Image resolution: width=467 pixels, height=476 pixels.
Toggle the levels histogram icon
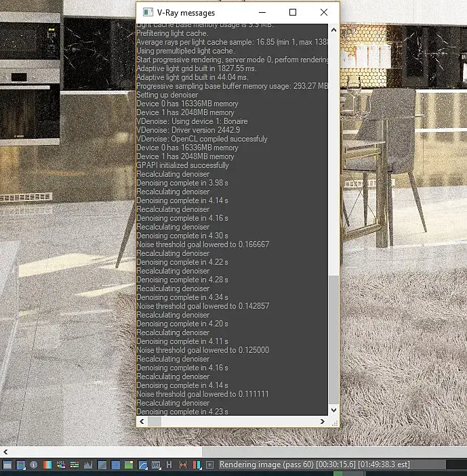(x=88, y=464)
